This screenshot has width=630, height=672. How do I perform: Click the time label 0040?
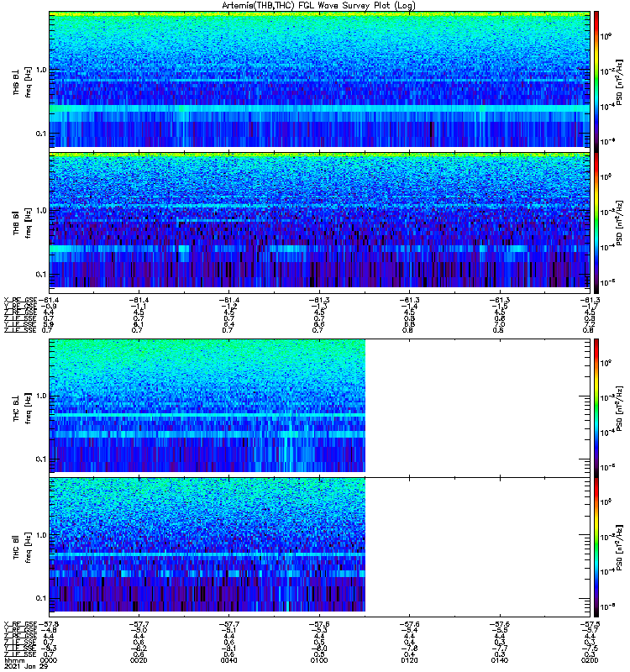(228, 660)
